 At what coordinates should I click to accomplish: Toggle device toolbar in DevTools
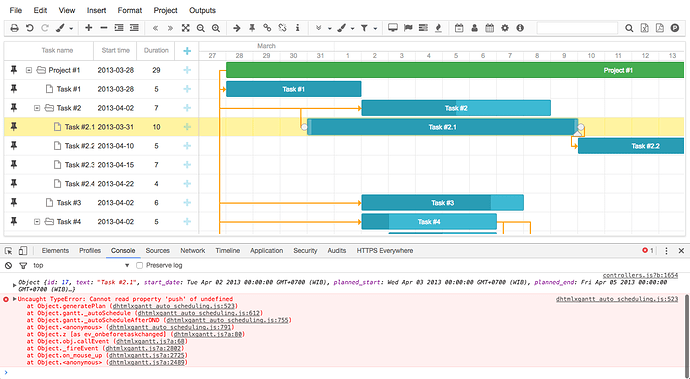[x=23, y=251]
